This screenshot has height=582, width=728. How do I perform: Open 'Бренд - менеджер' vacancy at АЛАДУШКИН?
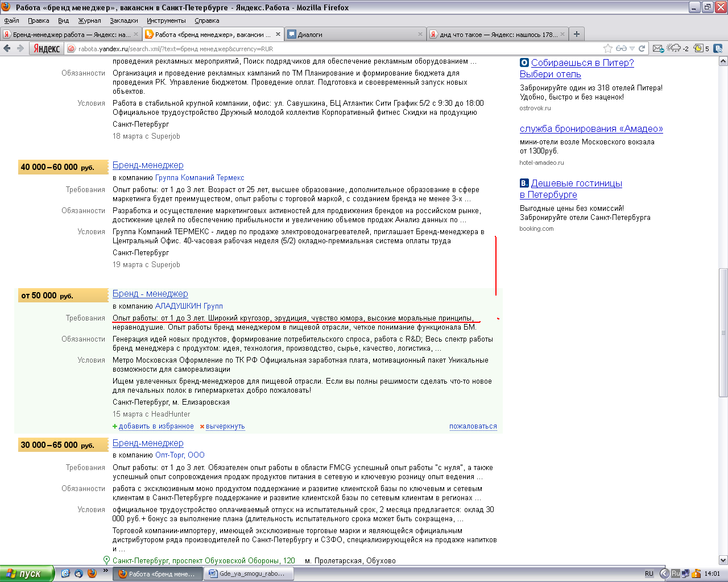pos(150,293)
